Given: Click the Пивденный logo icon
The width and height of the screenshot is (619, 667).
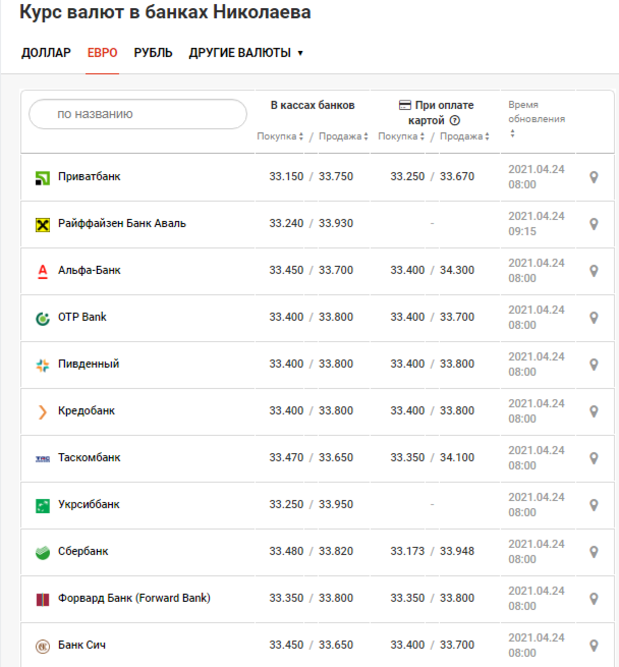Looking at the screenshot, I should [43, 365].
